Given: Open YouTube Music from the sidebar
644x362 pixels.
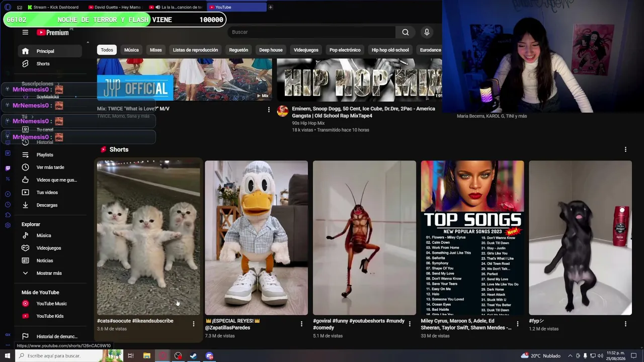Looking at the screenshot, I should (x=50, y=304).
